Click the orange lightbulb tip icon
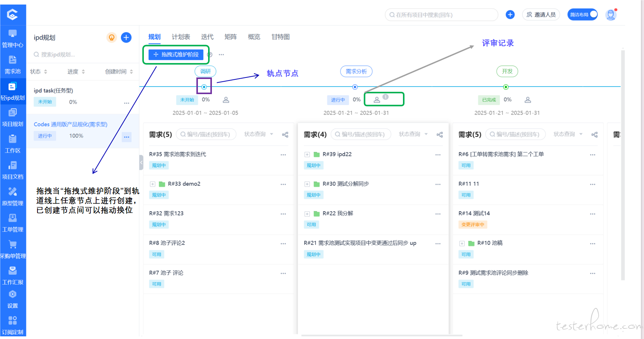This screenshot has height=339, width=644. coord(112,37)
